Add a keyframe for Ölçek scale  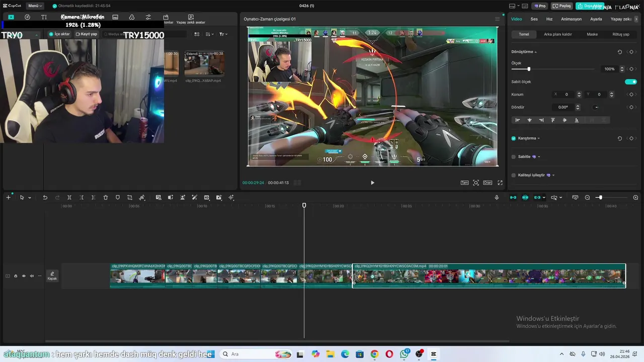point(631,69)
